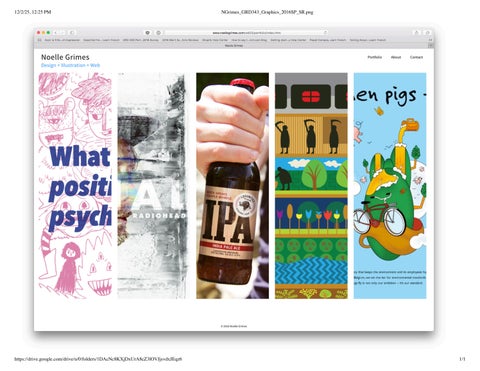Click the Safari back arrow button
This screenshot has width=480, height=371.
tap(56, 32)
